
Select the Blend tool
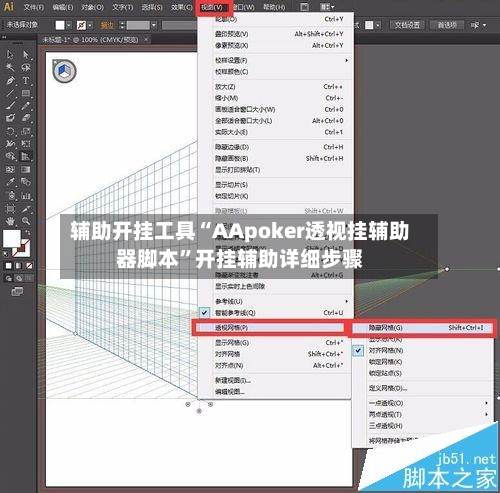click(x=26, y=182)
